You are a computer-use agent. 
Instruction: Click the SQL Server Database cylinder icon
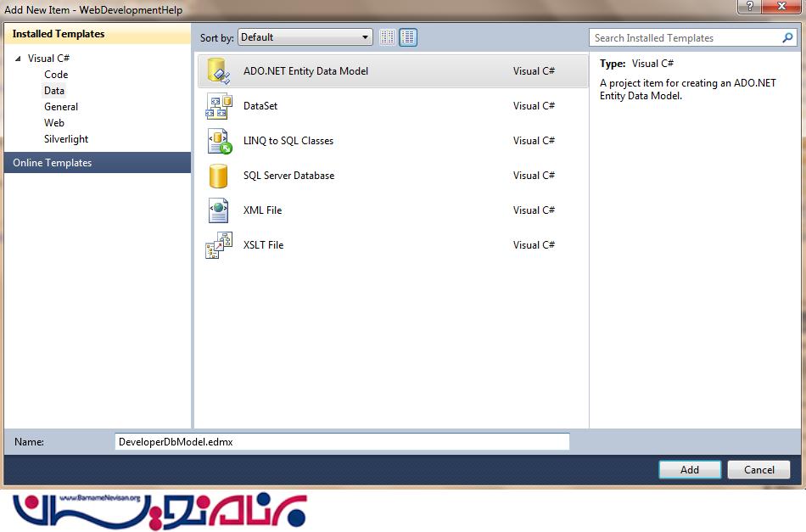tap(218, 176)
